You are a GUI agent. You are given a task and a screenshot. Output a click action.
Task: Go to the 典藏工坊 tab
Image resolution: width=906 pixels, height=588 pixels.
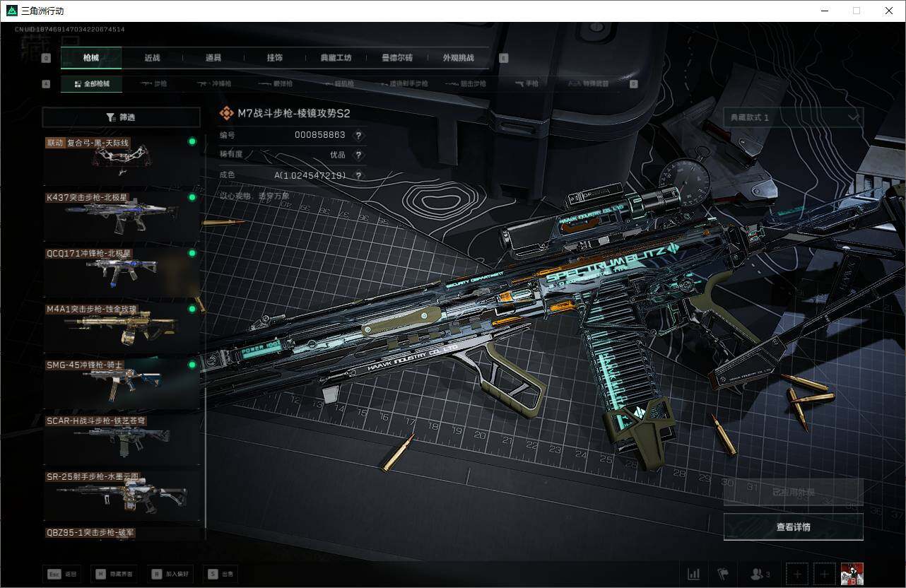tap(336, 58)
